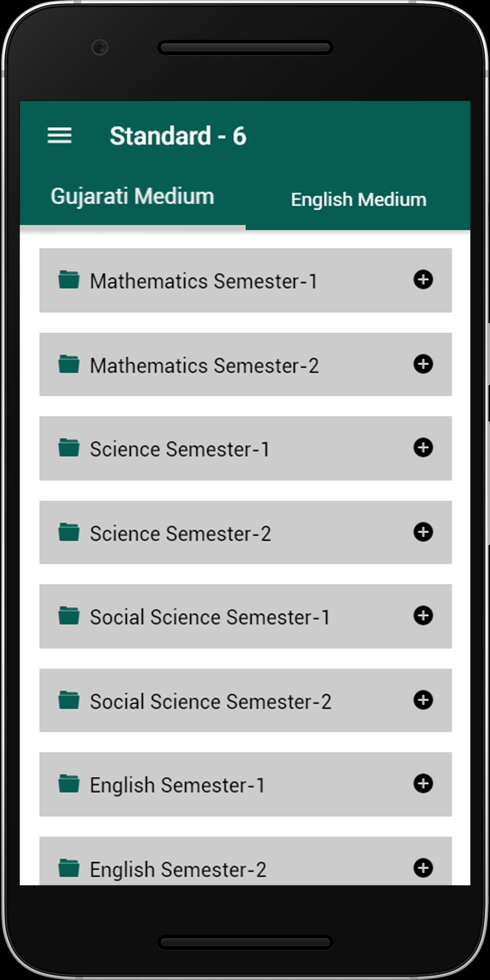Click the Mathematics Semester-2 folder icon

click(x=69, y=364)
